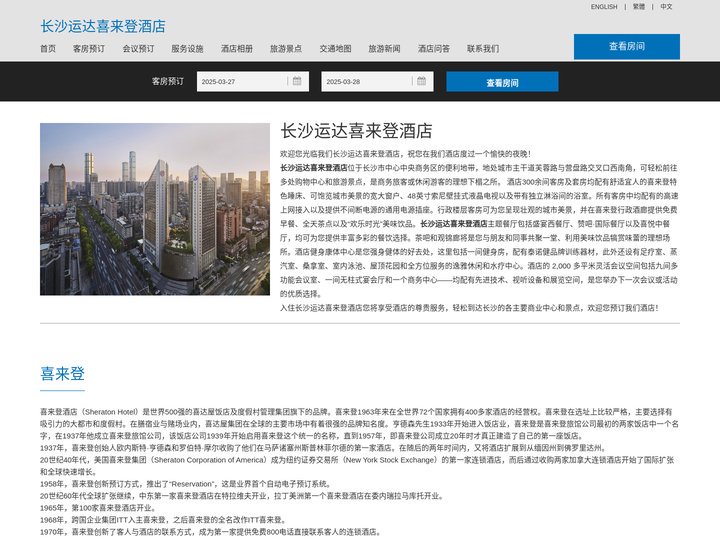The width and height of the screenshot is (720, 540).
Task: Click the large 长沙运达喜来登酒店 heading in content
Action: pos(356,131)
